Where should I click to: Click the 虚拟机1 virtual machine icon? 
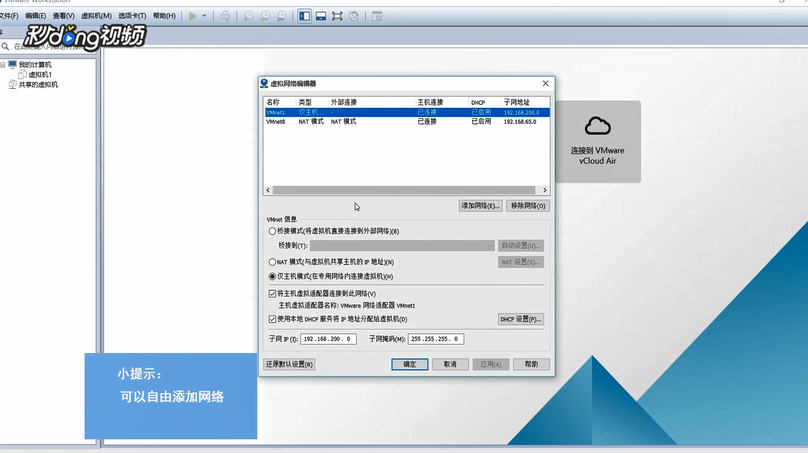(x=22, y=75)
